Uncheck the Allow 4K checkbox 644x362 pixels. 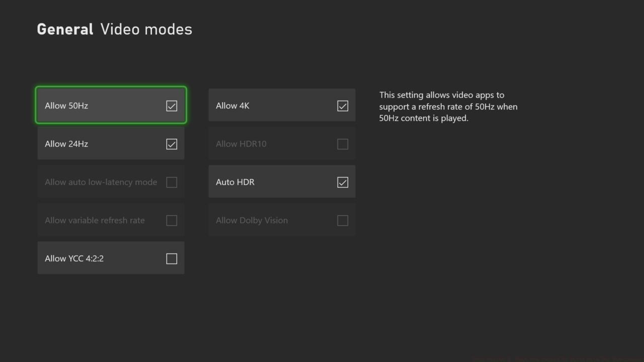[343, 106]
